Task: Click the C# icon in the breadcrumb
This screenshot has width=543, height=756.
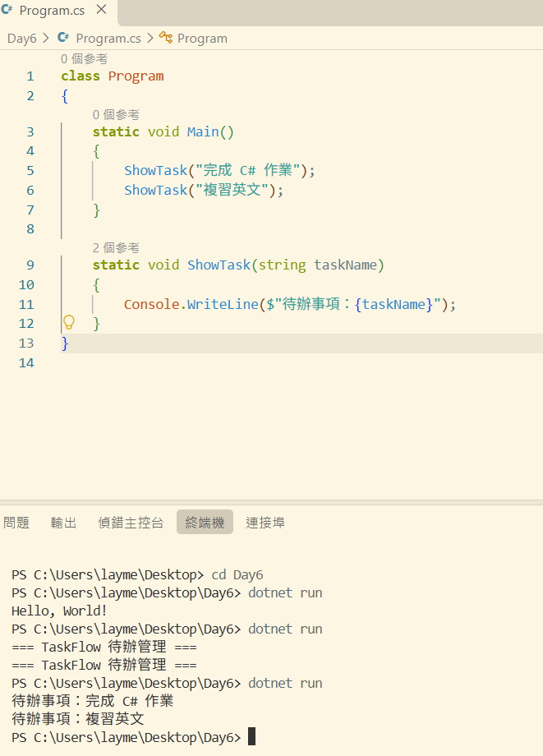Action: pos(63,38)
